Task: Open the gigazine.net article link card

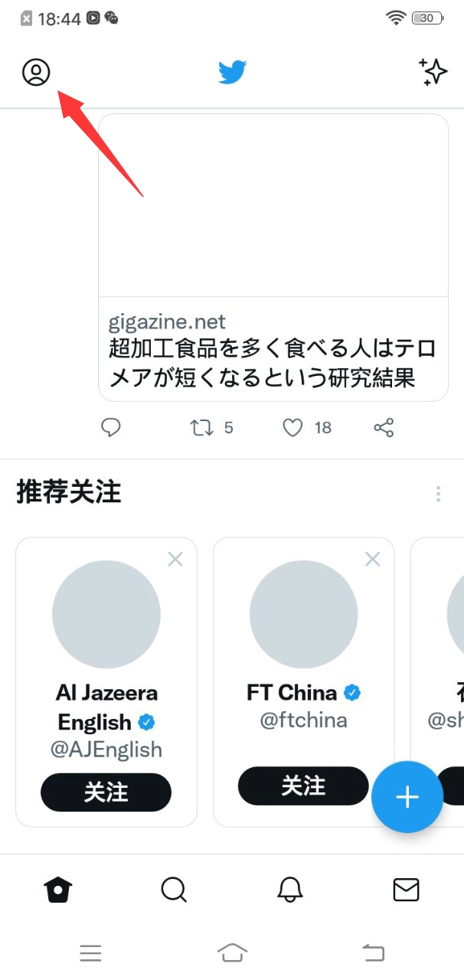Action: (273, 257)
